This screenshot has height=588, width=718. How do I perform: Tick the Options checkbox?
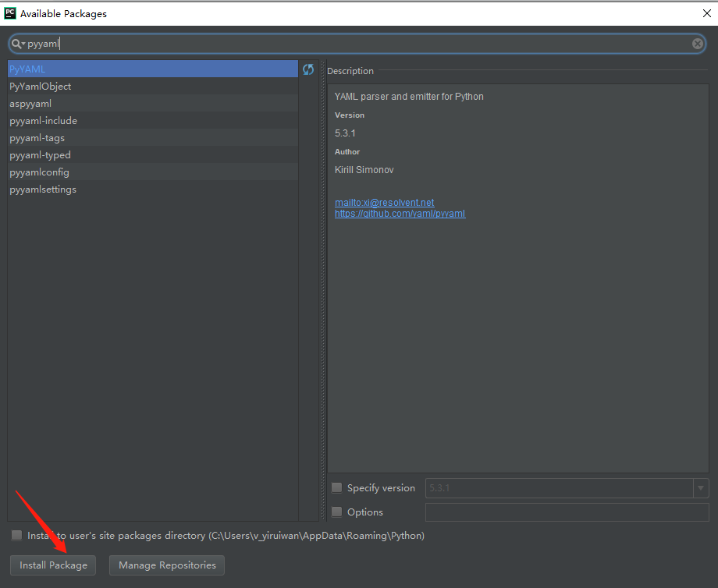pos(337,512)
